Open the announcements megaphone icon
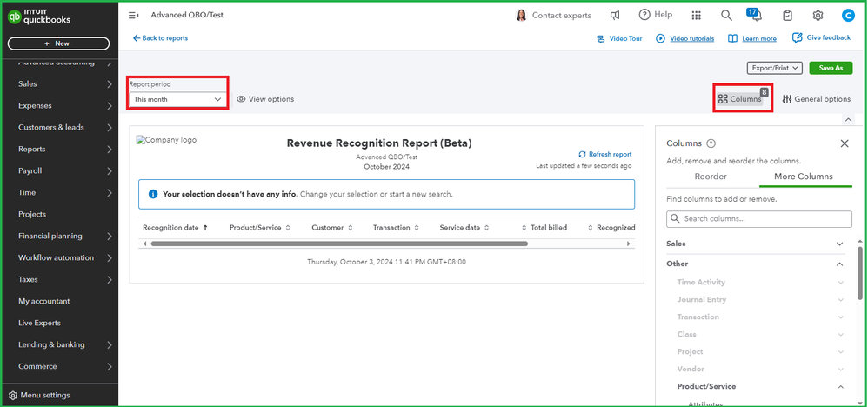Screen dimensions: 868x407 click(x=615, y=16)
